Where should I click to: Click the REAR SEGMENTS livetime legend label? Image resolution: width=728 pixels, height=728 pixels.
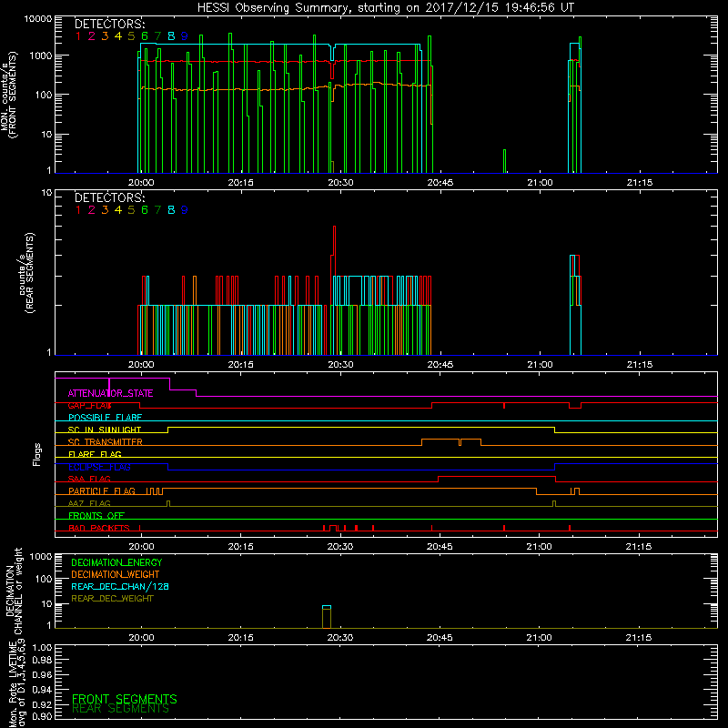click(x=121, y=709)
